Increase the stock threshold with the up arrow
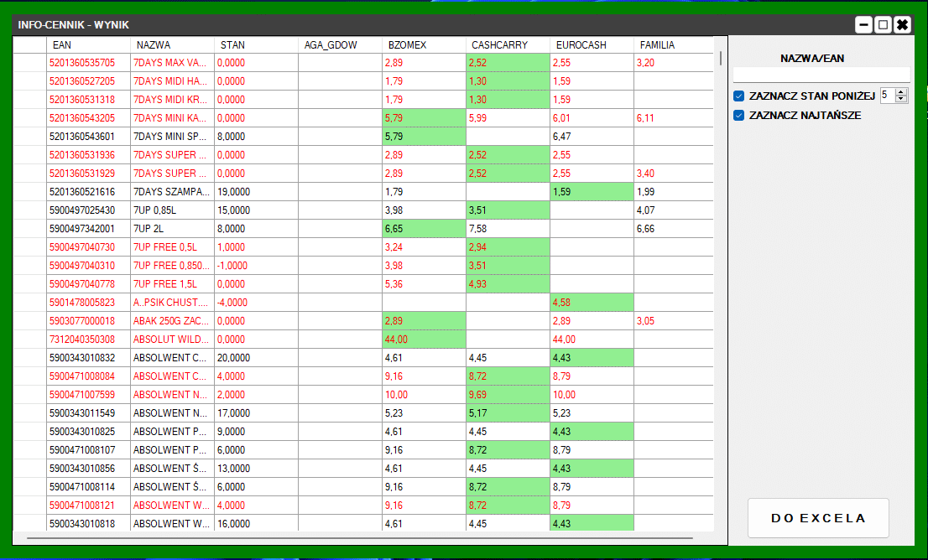The image size is (928, 560). [901, 91]
